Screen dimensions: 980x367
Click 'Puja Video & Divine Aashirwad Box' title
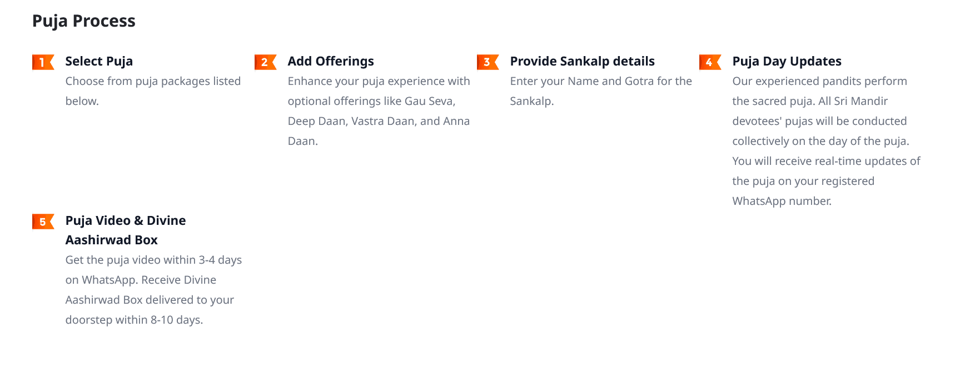[126, 230]
